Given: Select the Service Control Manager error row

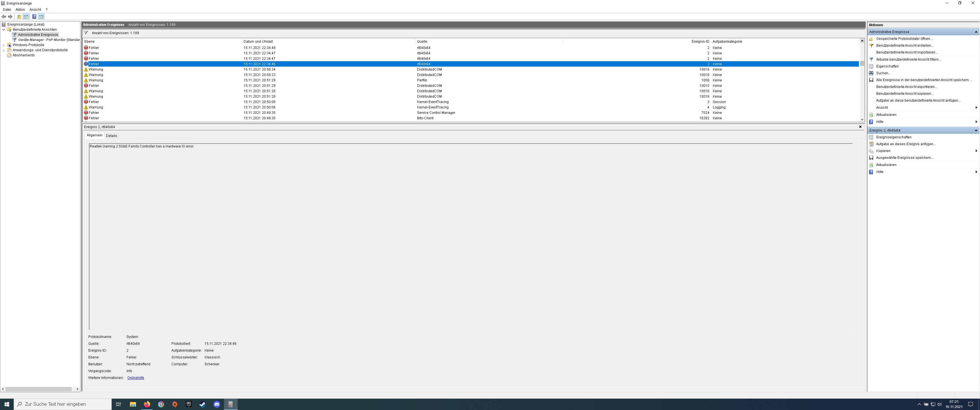Looking at the screenshot, I should coord(436,112).
